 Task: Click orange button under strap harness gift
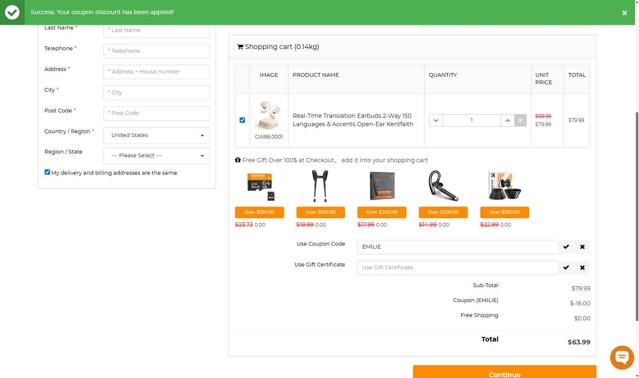[x=321, y=212]
